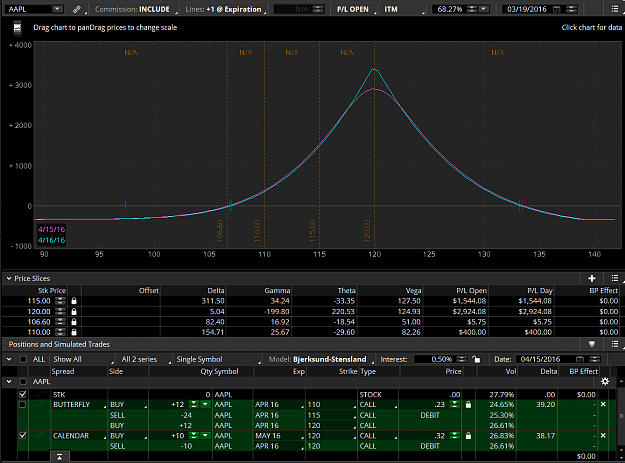Click the link icon next to AAPL symbol

point(77,9)
